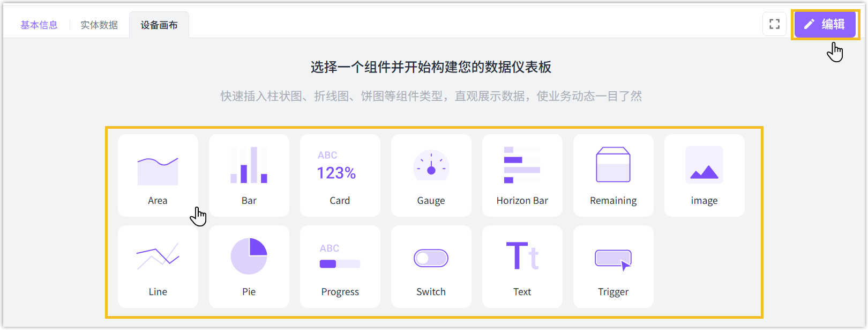Insert the Switch widget
This screenshot has width=868, height=330.
pos(431,266)
